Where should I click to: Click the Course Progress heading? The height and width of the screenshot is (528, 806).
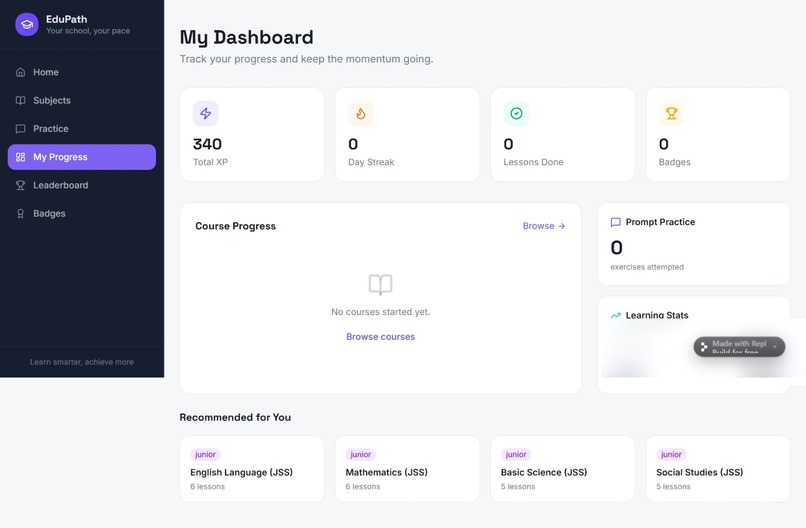[235, 226]
